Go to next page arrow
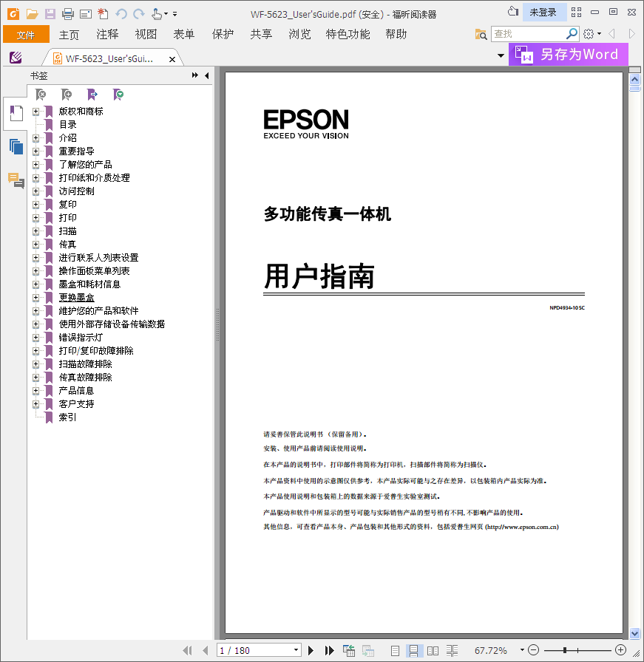This screenshot has width=644, height=662. tap(311, 651)
